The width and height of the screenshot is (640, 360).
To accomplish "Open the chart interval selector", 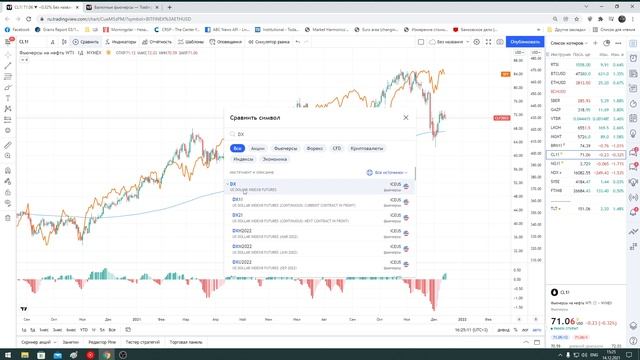I will (53, 42).
